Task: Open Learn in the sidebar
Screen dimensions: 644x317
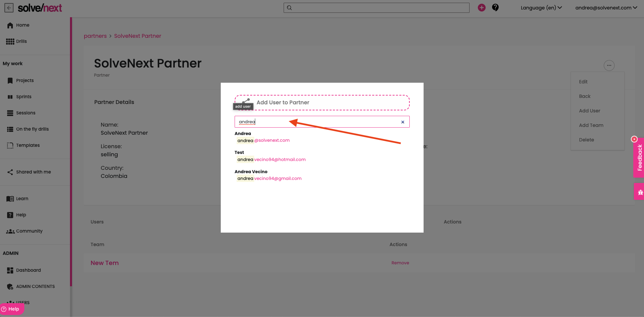Action: coord(22,199)
